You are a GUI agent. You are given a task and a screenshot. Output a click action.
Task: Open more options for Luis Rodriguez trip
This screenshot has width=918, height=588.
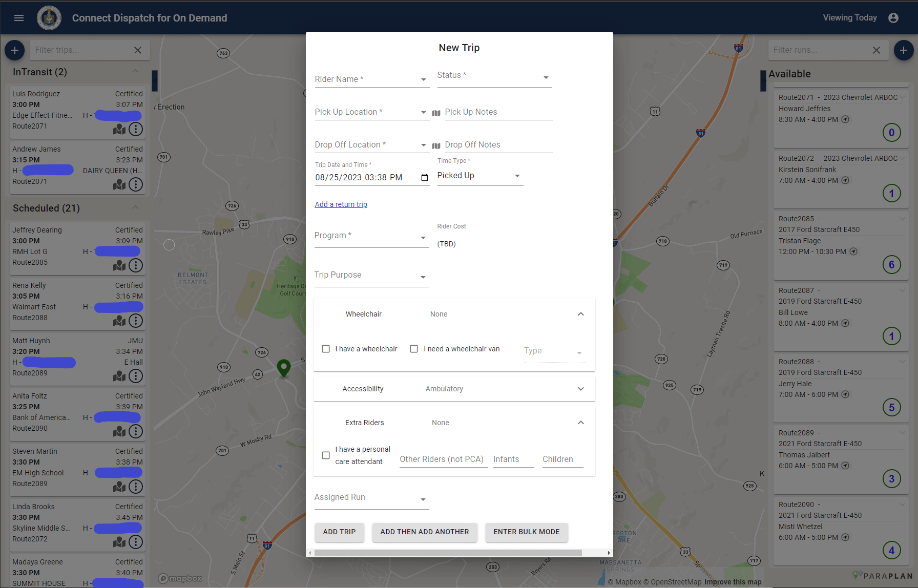[136, 129]
